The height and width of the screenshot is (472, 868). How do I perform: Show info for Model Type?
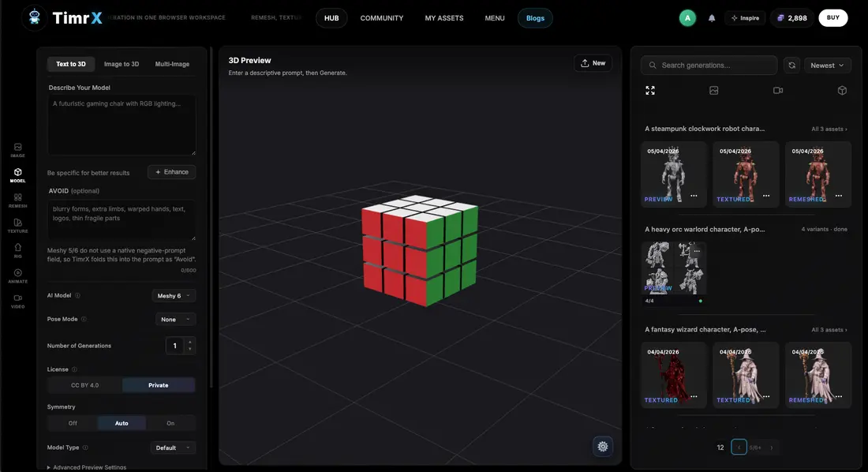click(85, 448)
